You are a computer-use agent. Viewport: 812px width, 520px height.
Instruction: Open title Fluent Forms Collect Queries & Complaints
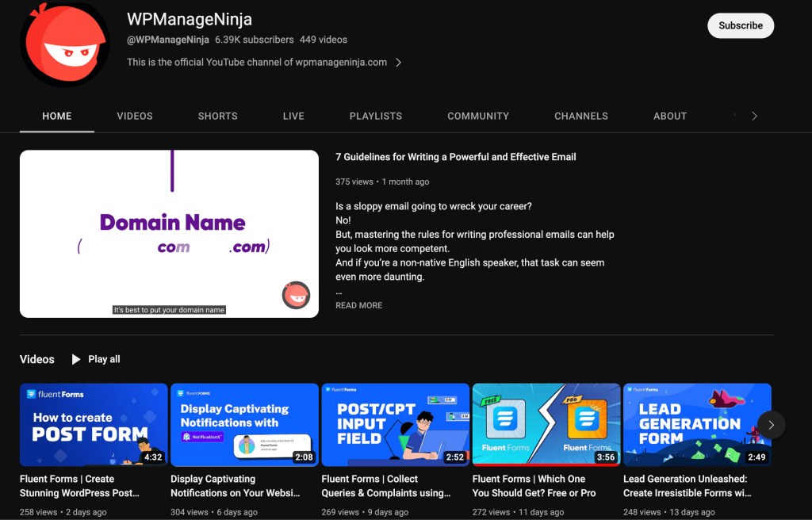point(386,486)
